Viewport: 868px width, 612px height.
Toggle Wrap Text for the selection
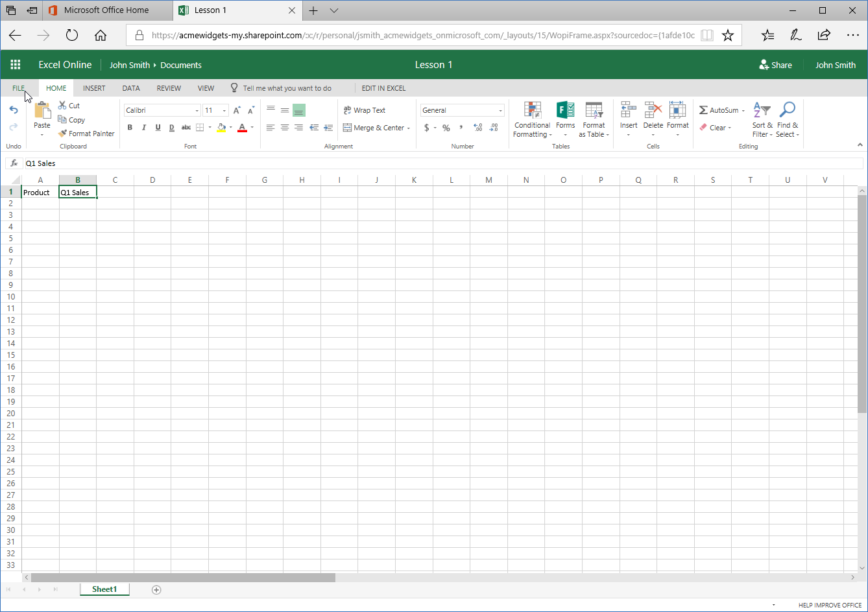point(364,110)
